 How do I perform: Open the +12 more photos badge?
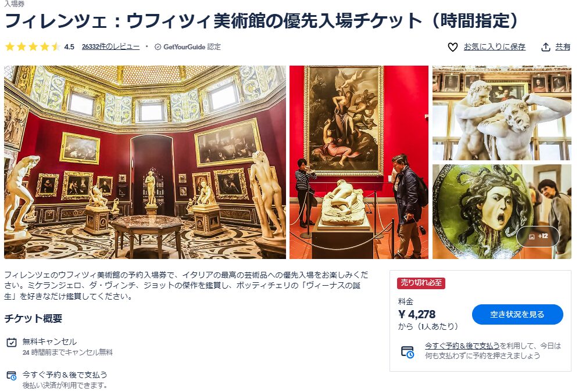point(538,236)
